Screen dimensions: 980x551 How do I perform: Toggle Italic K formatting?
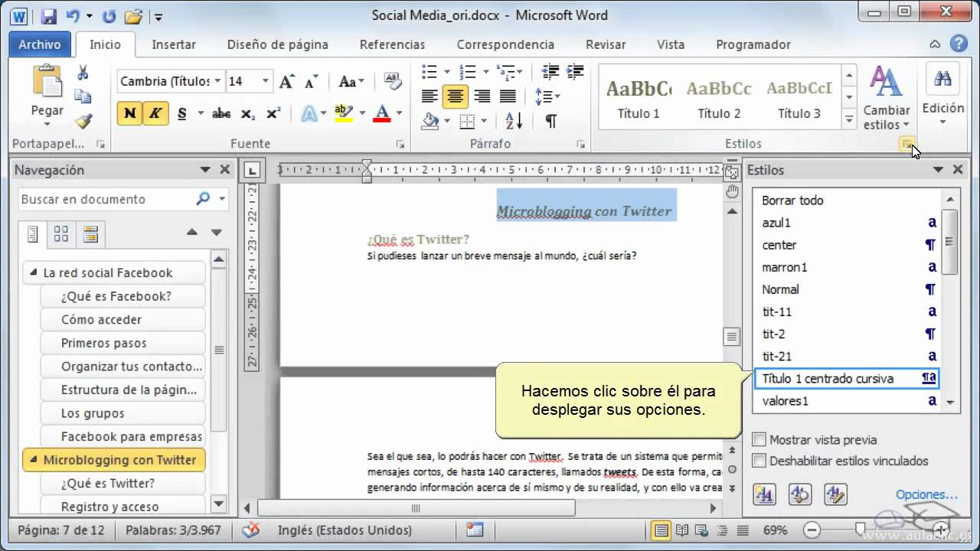click(155, 114)
